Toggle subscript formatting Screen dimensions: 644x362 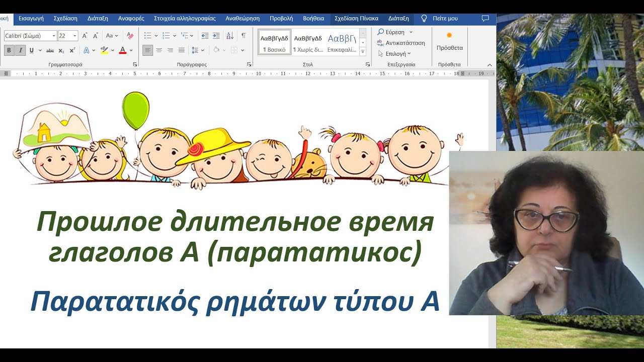click(x=61, y=50)
